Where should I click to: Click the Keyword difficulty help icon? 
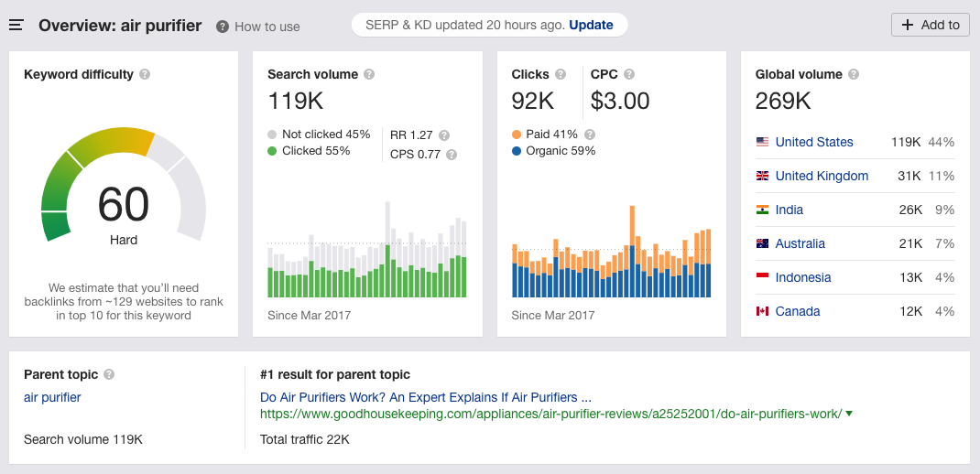pyautogui.click(x=145, y=74)
